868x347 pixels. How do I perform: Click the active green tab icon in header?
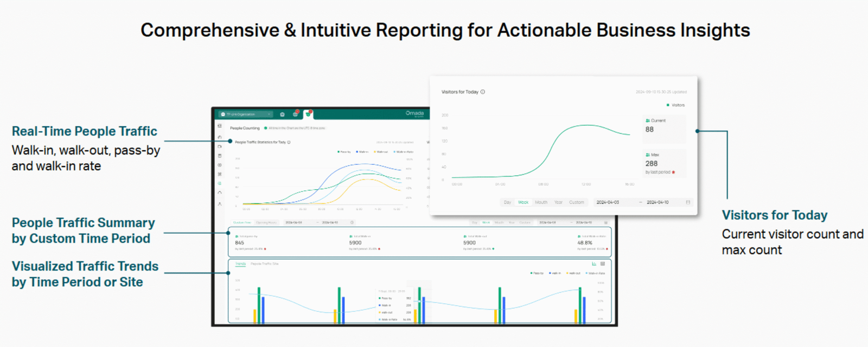click(308, 114)
